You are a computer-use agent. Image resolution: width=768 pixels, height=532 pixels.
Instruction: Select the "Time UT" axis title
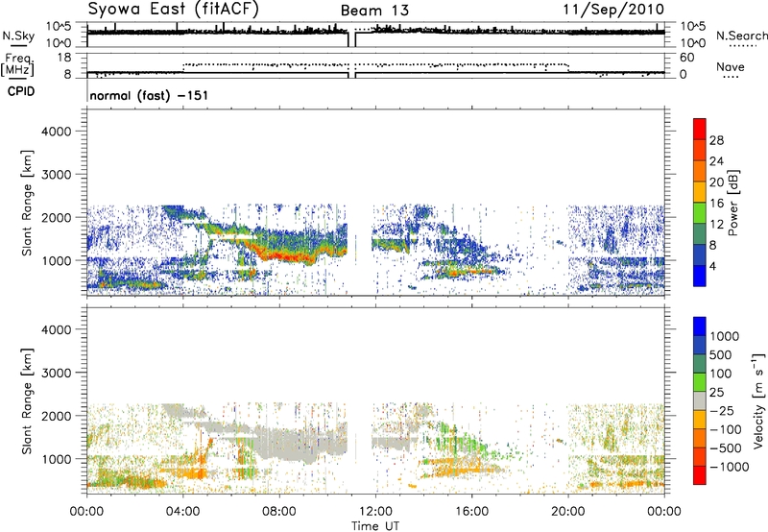click(x=375, y=526)
